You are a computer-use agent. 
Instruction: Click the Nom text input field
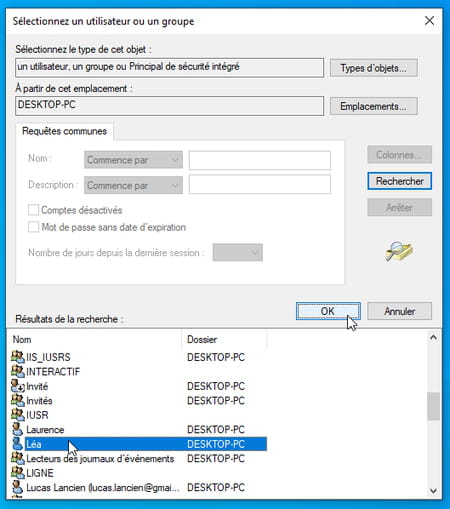pyautogui.click(x=260, y=160)
